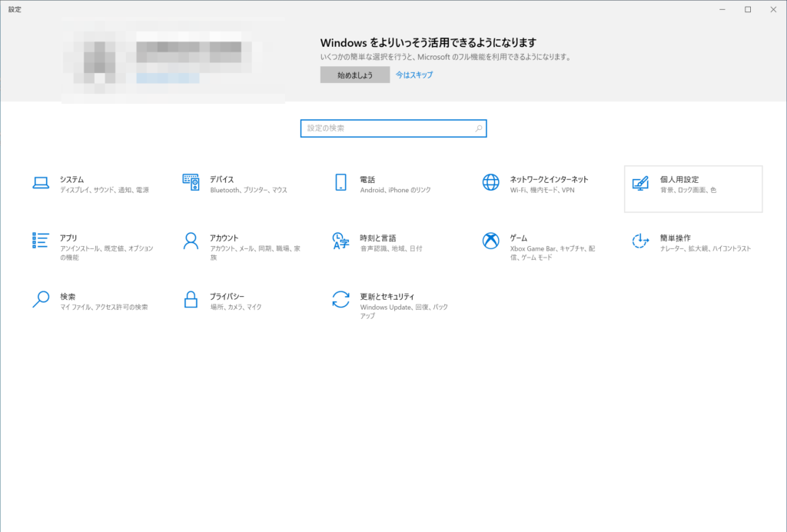Image resolution: width=787 pixels, height=532 pixels.
Task: Open 簡単操作 accessibility icon
Action: click(640, 241)
